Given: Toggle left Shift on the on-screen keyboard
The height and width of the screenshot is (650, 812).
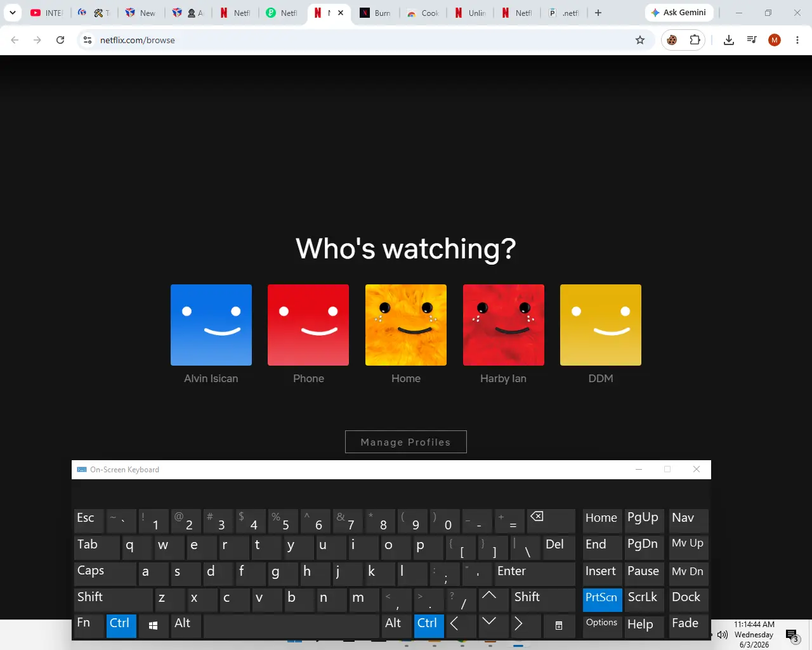Looking at the screenshot, I should pos(114,599).
